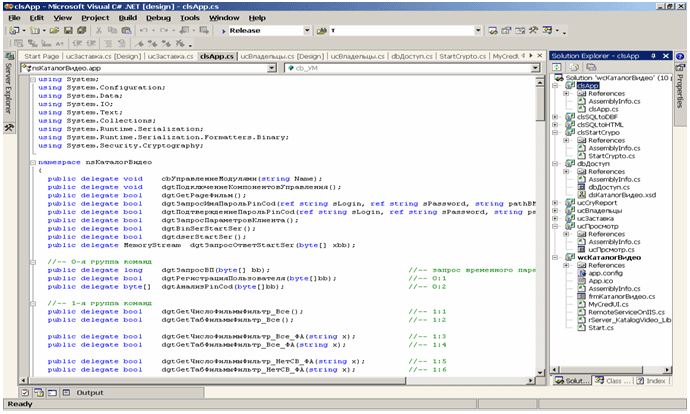Expand the clsSQLtoHTML project node
The height and width of the screenshot is (414, 690).
[556, 125]
